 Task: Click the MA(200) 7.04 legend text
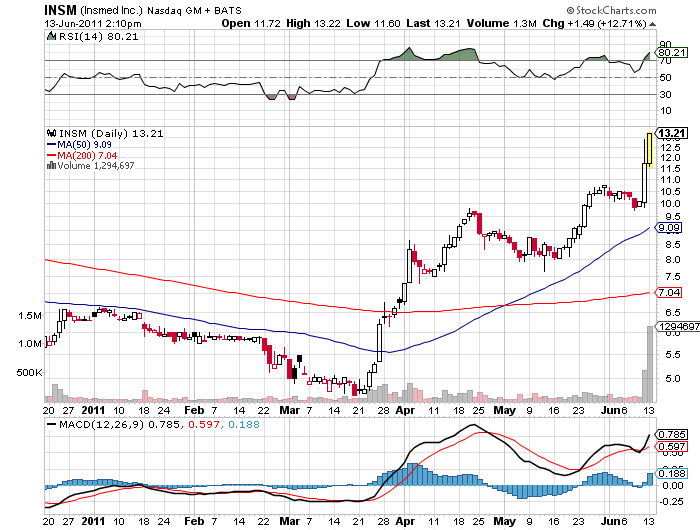87,155
